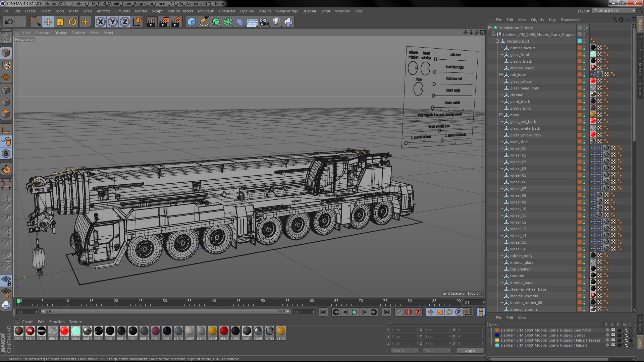Select the wheel_08 object row
Image resolution: width=644 pixels, height=362 pixels.
(518, 195)
